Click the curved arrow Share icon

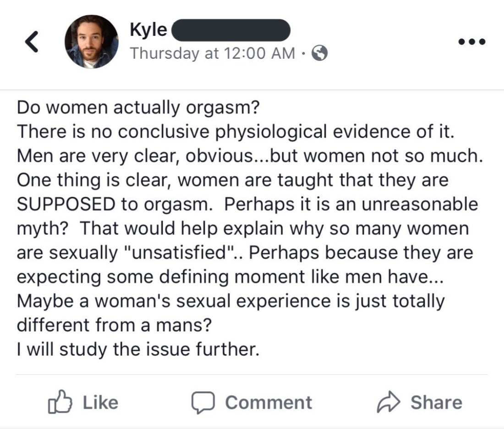[x=388, y=402]
